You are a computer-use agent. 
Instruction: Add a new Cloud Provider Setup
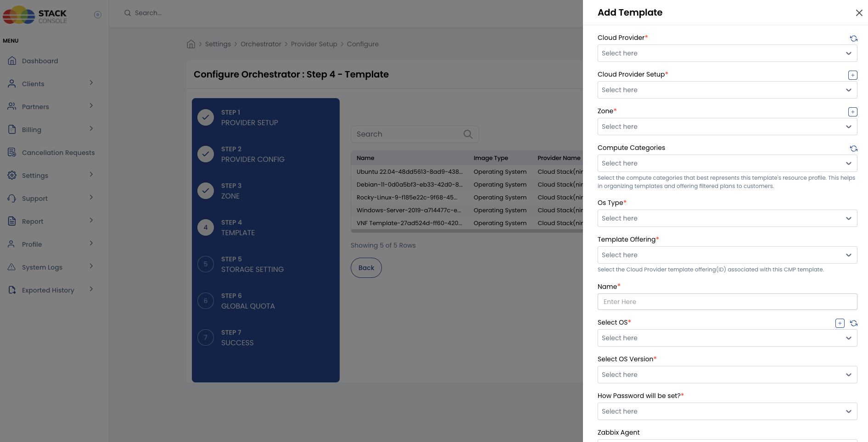853,75
